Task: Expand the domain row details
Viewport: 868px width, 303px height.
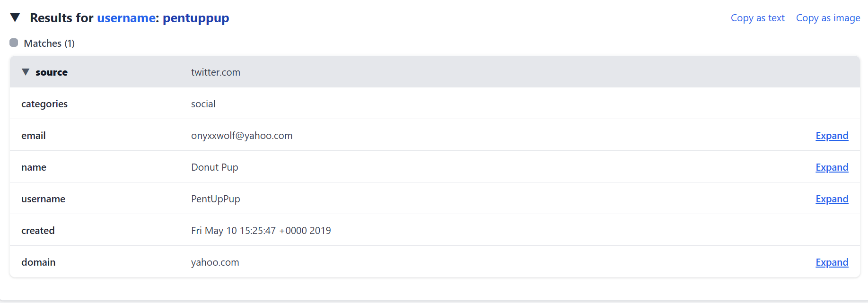Action: tap(832, 262)
